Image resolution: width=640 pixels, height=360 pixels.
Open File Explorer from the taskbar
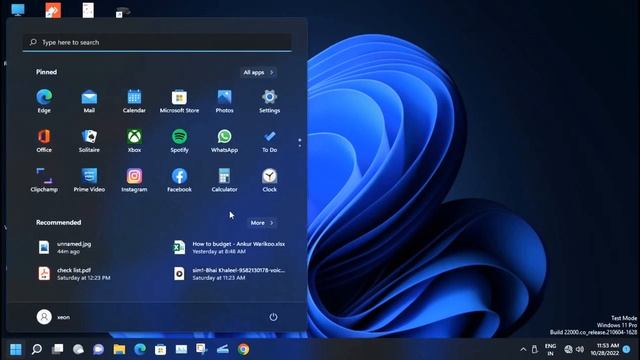(120, 349)
